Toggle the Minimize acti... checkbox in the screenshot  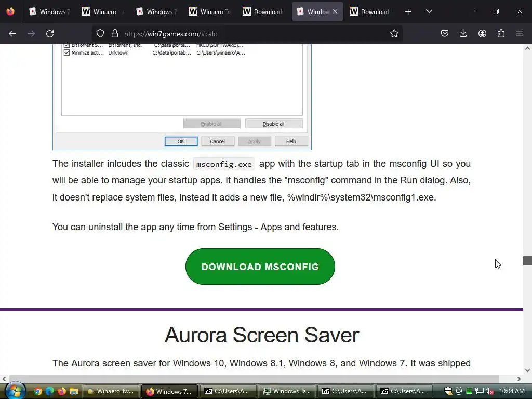coord(67,52)
